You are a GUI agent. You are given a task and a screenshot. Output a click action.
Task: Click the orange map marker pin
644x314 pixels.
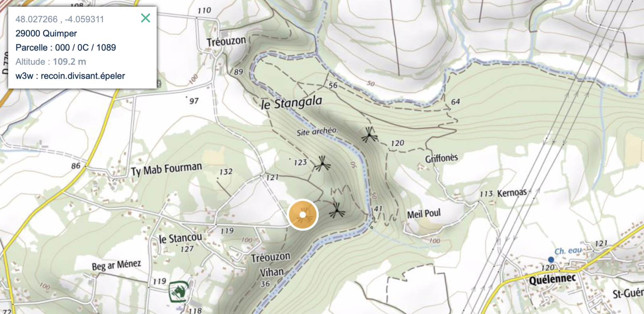pyautogui.click(x=303, y=215)
